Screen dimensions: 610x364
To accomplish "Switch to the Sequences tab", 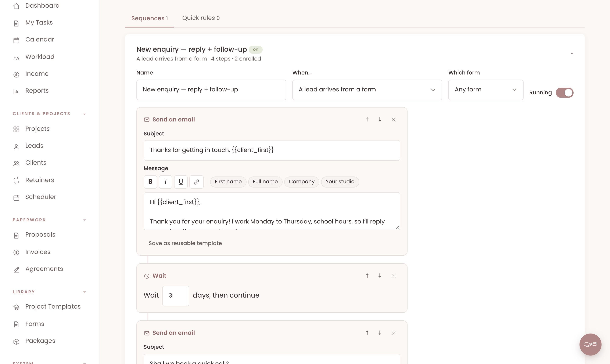I will pyautogui.click(x=150, y=18).
